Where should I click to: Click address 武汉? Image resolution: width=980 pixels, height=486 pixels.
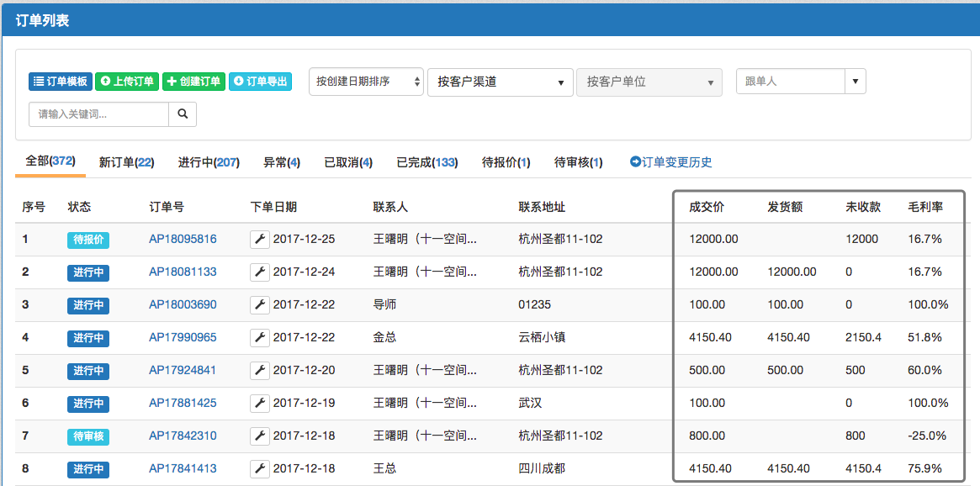coord(530,403)
